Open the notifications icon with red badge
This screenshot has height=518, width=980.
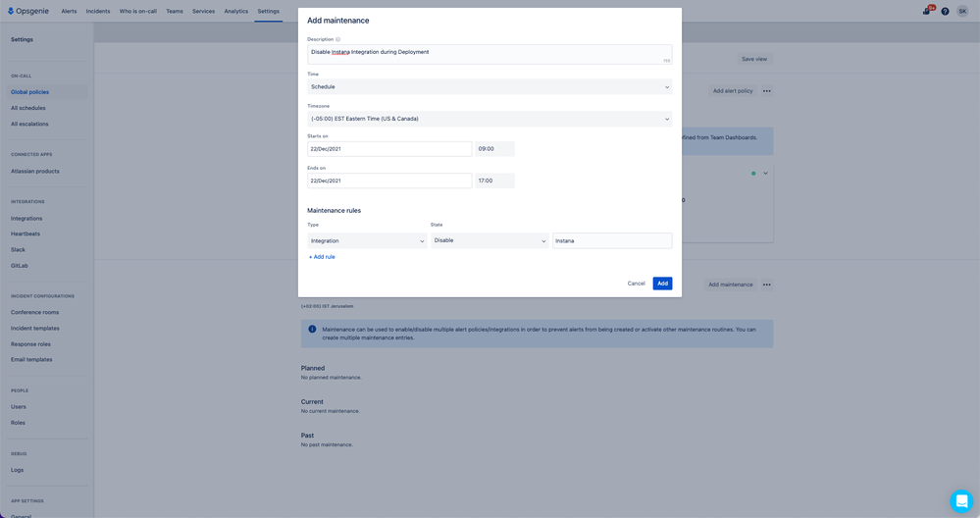(927, 11)
